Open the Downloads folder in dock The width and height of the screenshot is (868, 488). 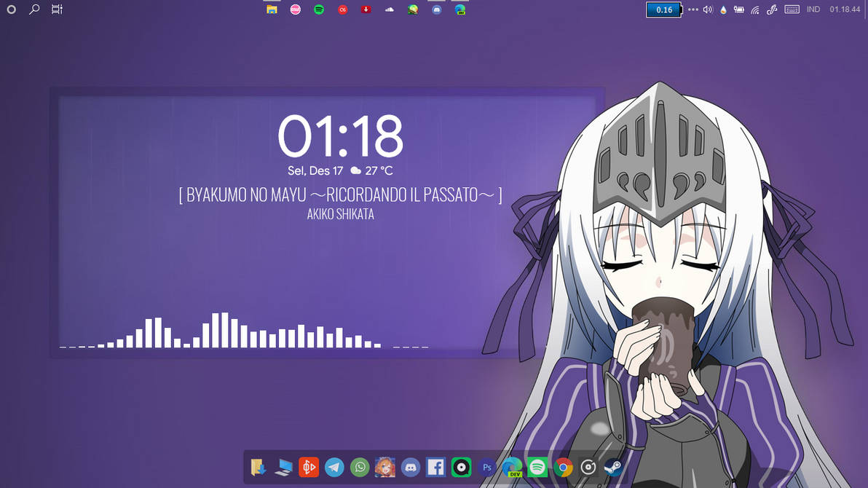click(x=258, y=468)
